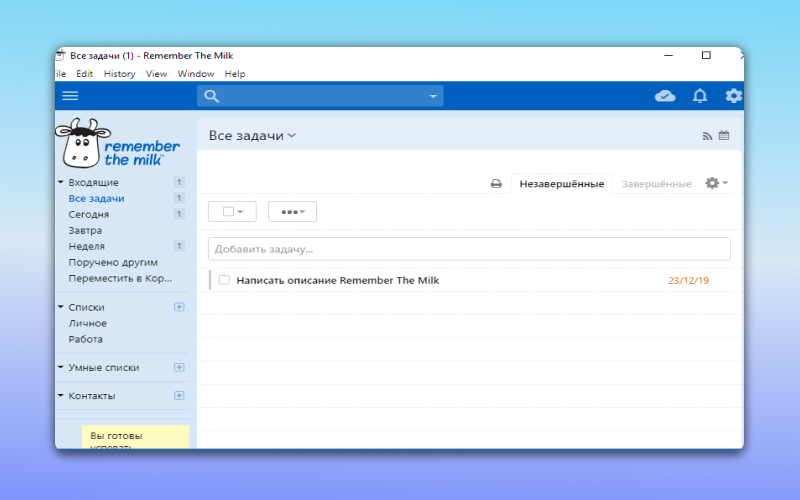Open the Личное list

point(88,323)
